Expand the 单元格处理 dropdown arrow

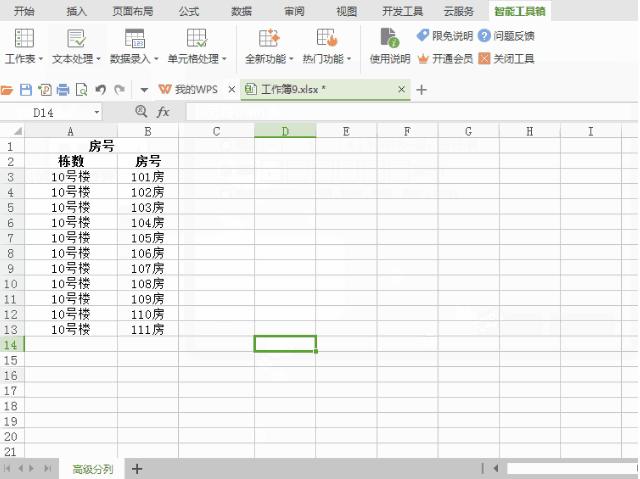tap(224, 60)
